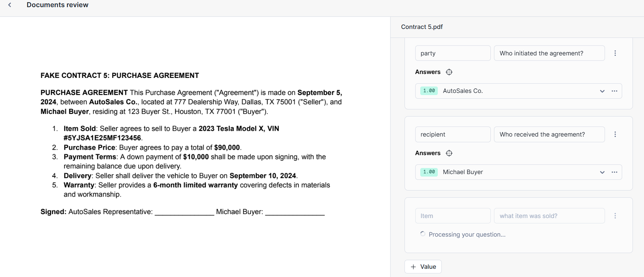Expand the AutoSales Co. answer dropdown

602,91
